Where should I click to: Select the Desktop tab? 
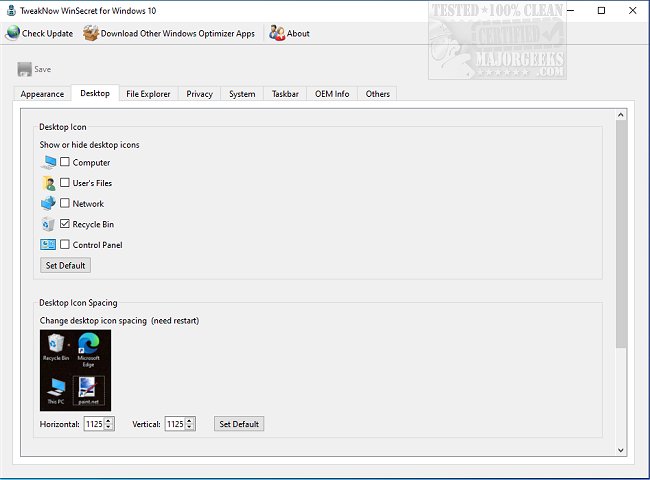point(95,93)
